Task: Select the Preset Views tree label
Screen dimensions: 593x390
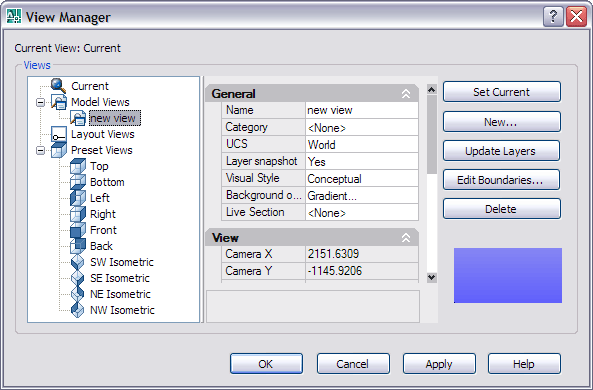Action: 102,150
